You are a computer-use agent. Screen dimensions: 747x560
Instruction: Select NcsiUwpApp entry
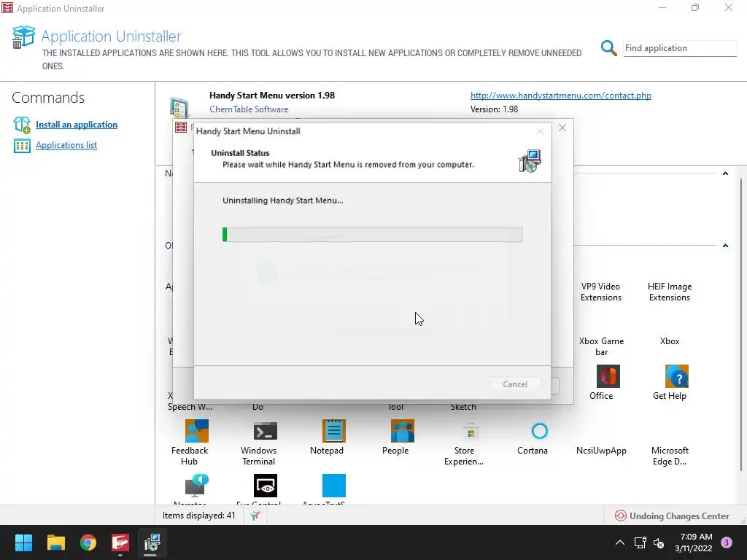pos(601,451)
